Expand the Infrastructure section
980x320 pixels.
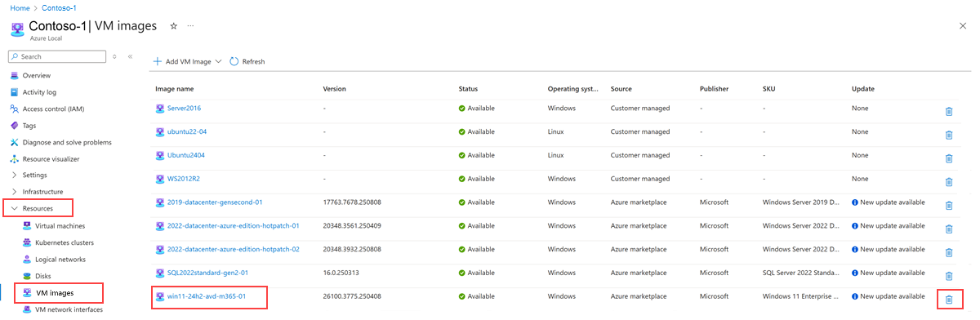click(14, 192)
